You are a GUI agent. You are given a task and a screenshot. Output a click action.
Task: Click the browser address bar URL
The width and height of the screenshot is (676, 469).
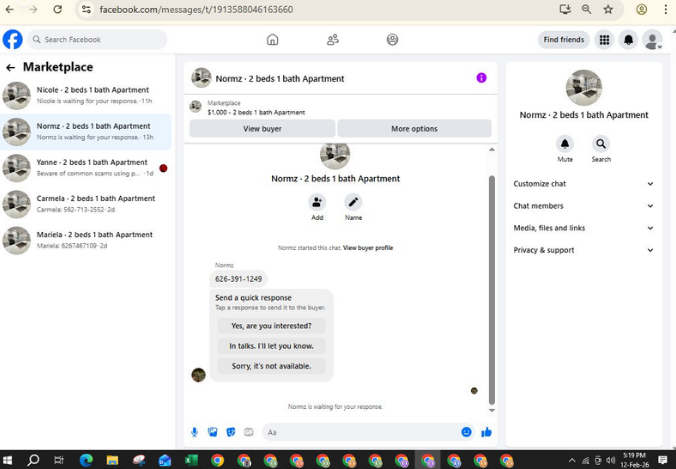click(196, 9)
